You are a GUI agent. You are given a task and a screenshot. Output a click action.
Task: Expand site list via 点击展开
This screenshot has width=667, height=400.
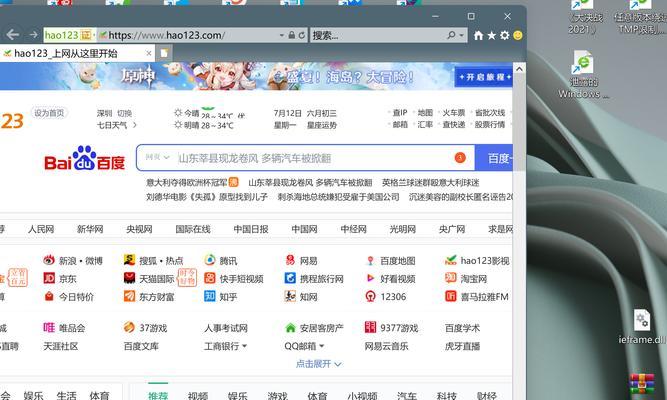[319, 364]
